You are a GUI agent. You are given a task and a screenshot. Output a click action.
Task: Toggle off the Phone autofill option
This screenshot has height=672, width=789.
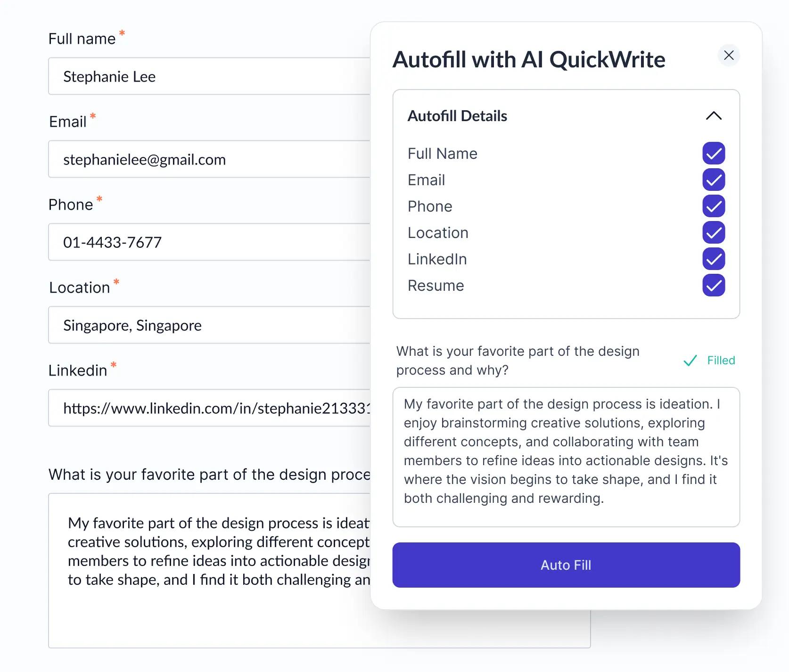(x=713, y=206)
